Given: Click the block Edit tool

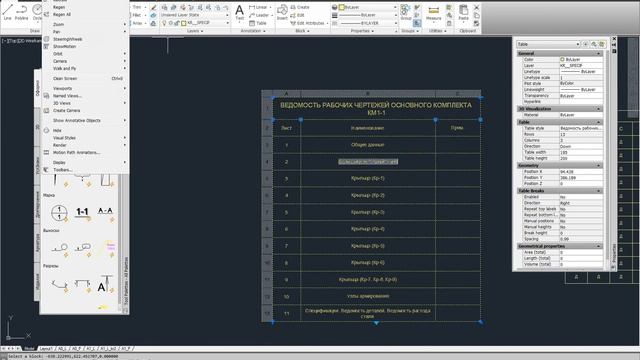Looking at the screenshot, I should 298,15.
